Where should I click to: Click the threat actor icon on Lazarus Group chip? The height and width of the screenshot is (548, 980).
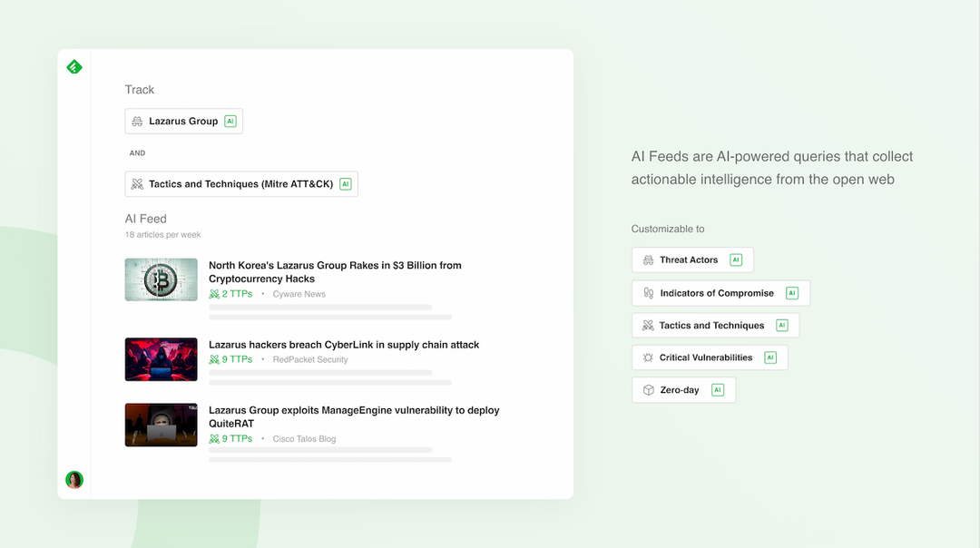click(x=136, y=121)
